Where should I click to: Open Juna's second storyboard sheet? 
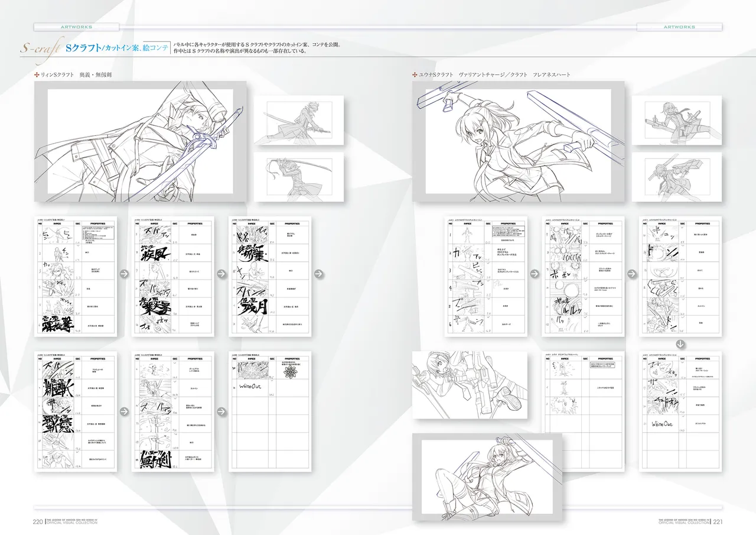click(x=582, y=276)
